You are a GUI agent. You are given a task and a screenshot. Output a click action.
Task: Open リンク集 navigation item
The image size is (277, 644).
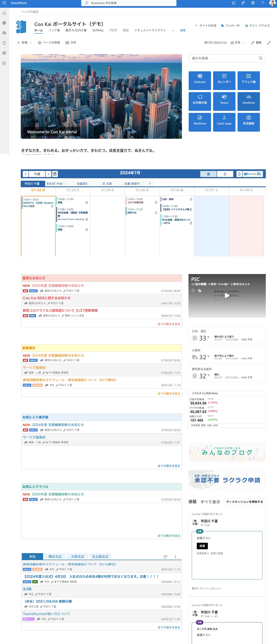coord(54,30)
